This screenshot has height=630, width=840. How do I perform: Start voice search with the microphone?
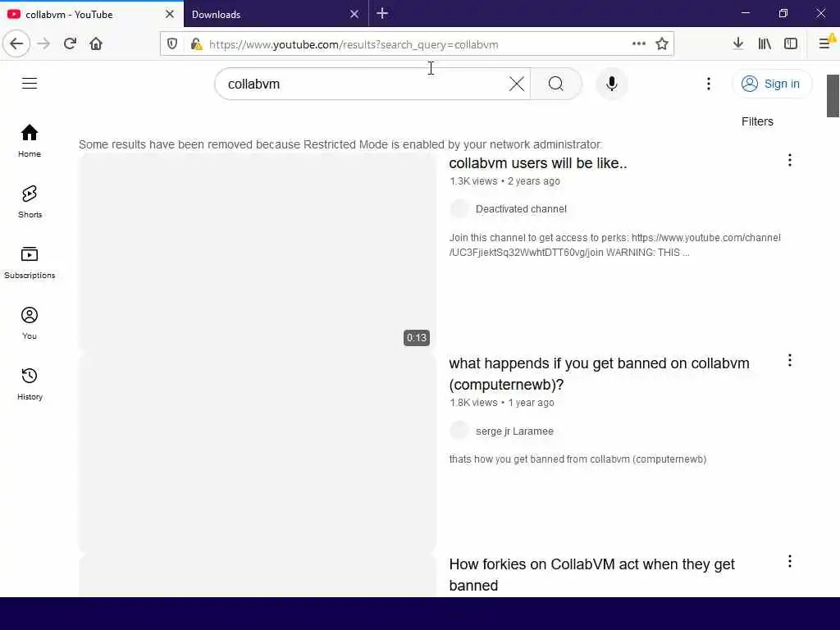click(x=612, y=84)
